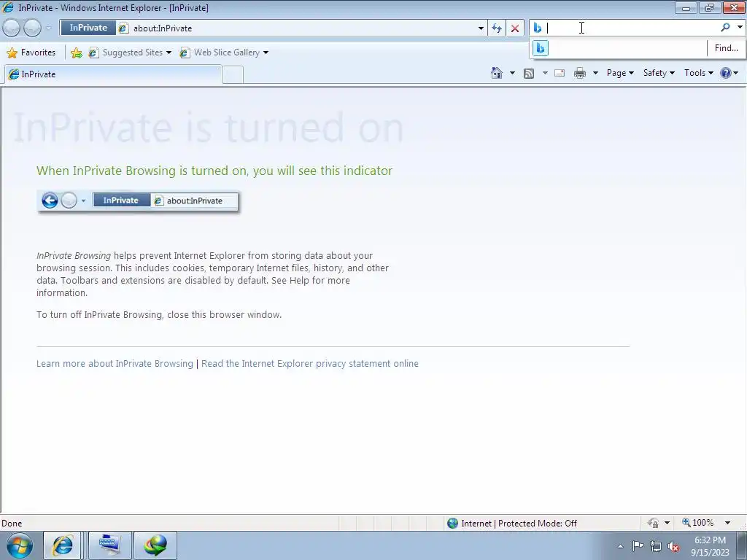Open the Internet Explorer privacy statement link

(309, 364)
